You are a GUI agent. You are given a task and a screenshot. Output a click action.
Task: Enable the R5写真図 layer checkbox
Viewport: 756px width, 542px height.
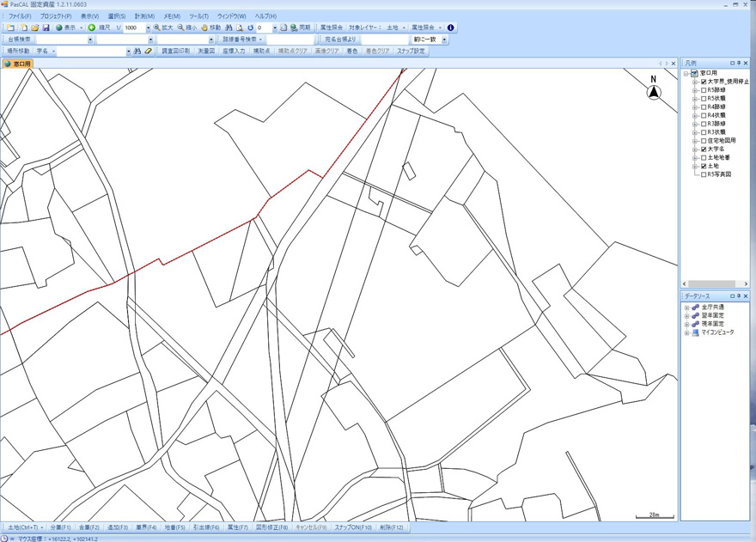(x=704, y=174)
